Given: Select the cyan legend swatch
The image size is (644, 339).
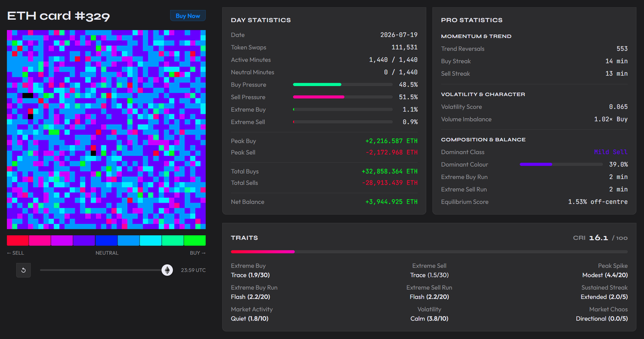Looking at the screenshot, I should coord(150,241).
